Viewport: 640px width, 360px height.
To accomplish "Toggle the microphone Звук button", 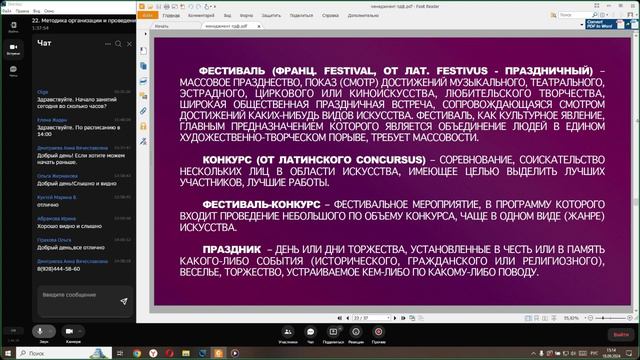I will [x=40, y=331].
